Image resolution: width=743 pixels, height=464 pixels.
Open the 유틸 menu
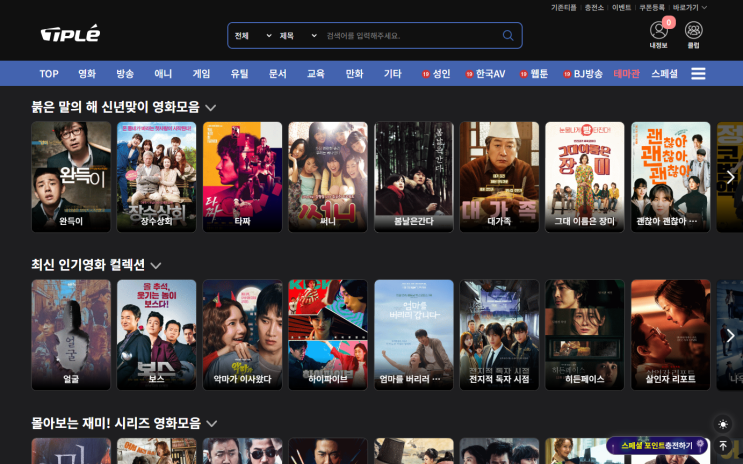[240, 73]
